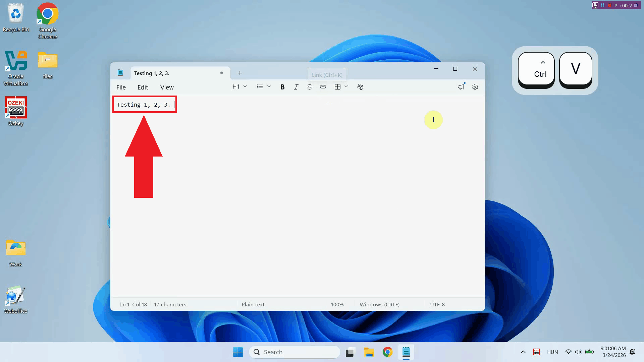Open the Ozeki keyboard tray icon
644x362 pixels.
(x=537, y=352)
